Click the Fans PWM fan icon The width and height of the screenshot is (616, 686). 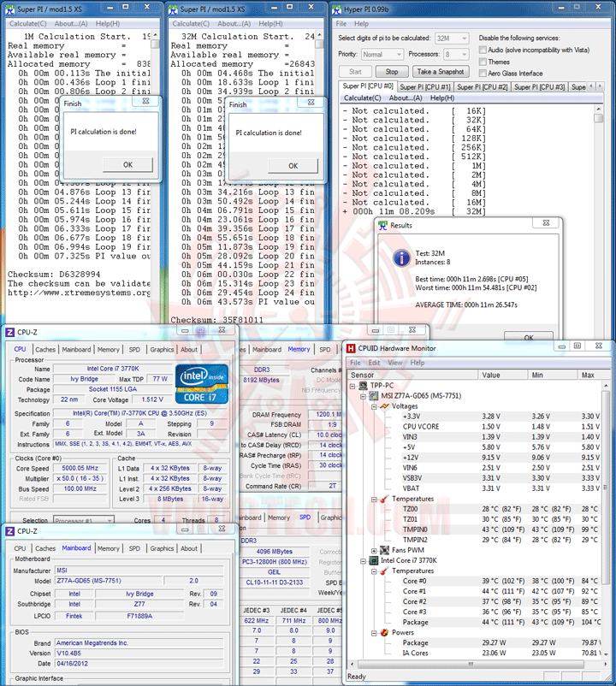[384, 550]
